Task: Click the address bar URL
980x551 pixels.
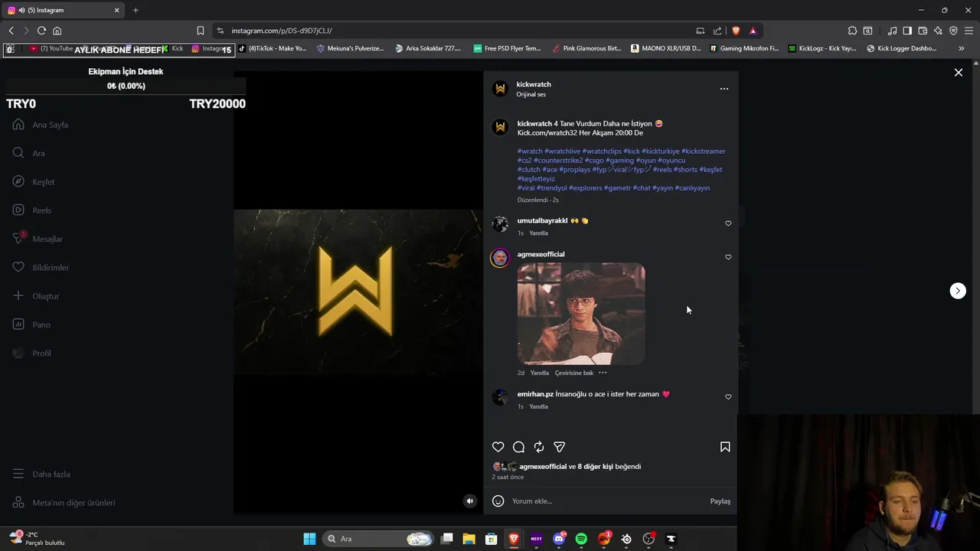Action: (x=282, y=31)
